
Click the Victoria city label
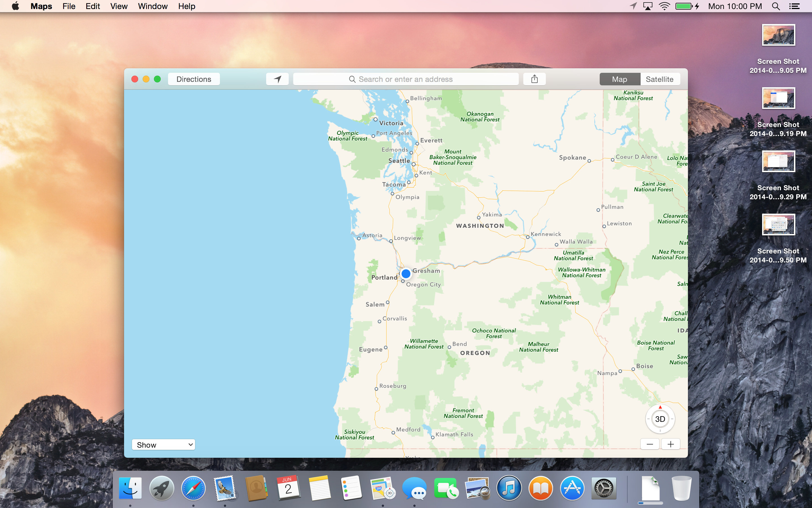[x=391, y=123]
